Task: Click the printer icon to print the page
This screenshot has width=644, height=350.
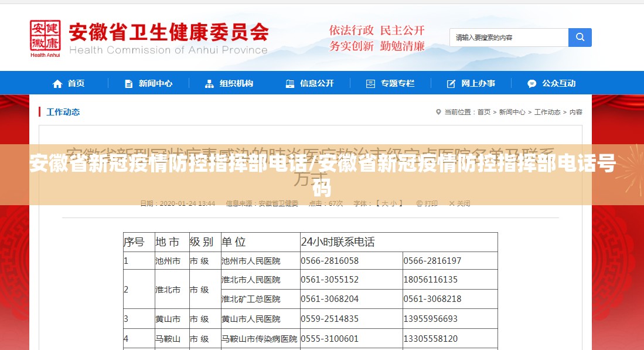Action: 419,203
